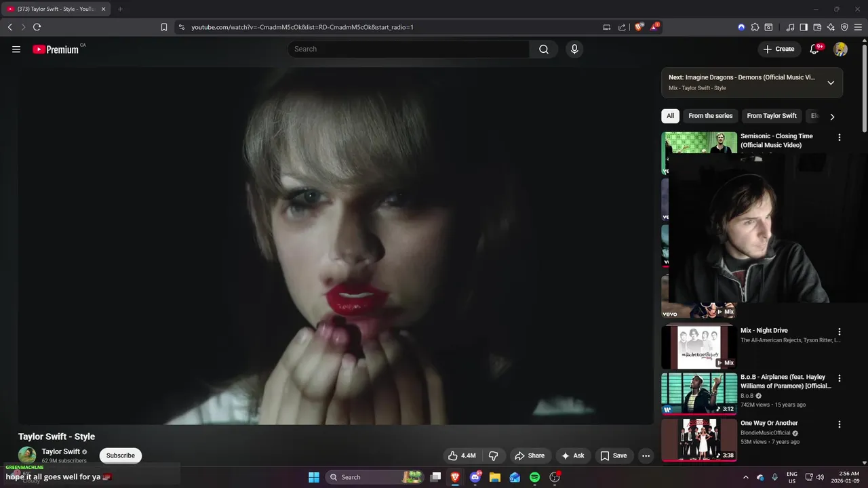This screenshot has height=488, width=868.
Task: Open options for One Way Or Another
Action: 839,424
